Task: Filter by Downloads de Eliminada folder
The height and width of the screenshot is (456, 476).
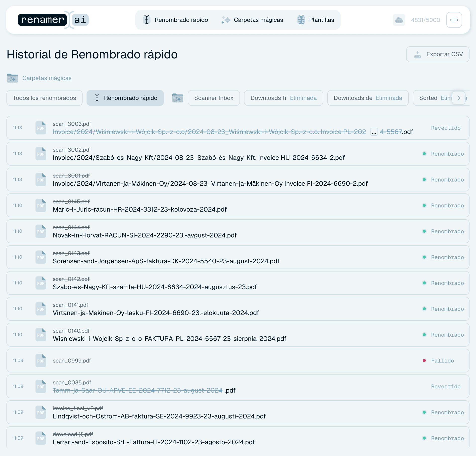Action: [368, 98]
